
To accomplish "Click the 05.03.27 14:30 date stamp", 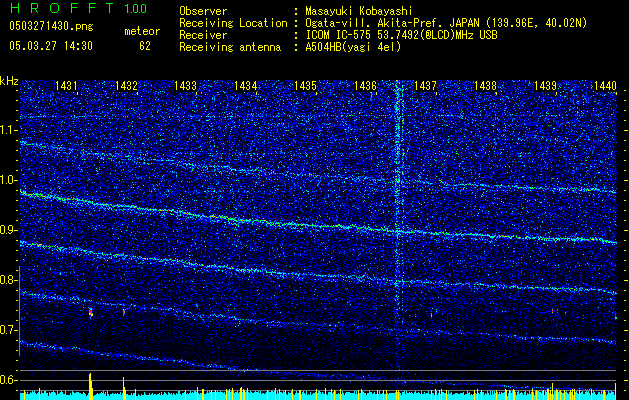I will pyautogui.click(x=50, y=46).
